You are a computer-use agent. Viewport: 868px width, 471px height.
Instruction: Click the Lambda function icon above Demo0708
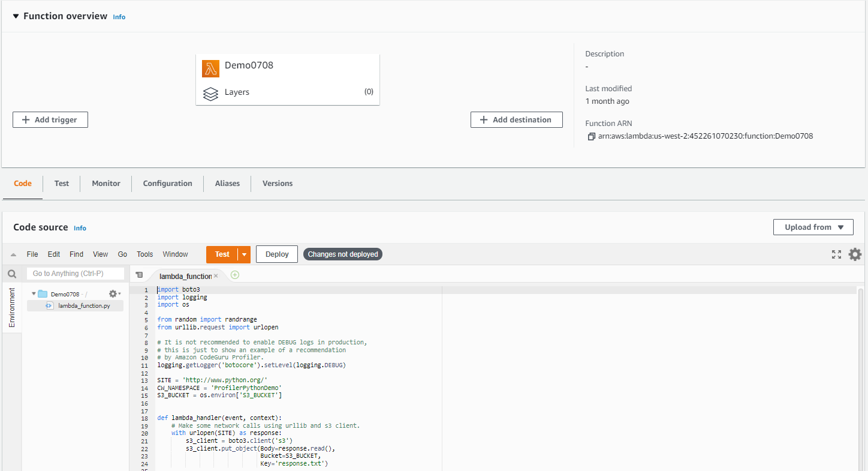(x=210, y=68)
